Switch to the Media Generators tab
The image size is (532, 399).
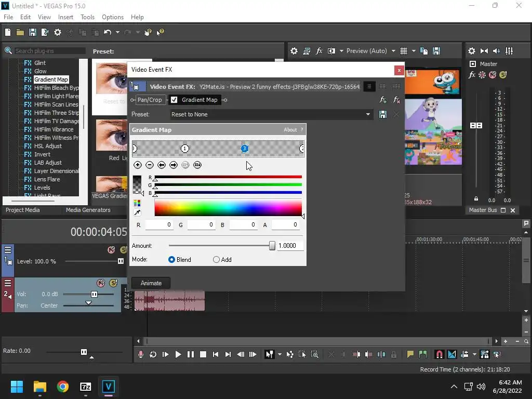(x=88, y=210)
